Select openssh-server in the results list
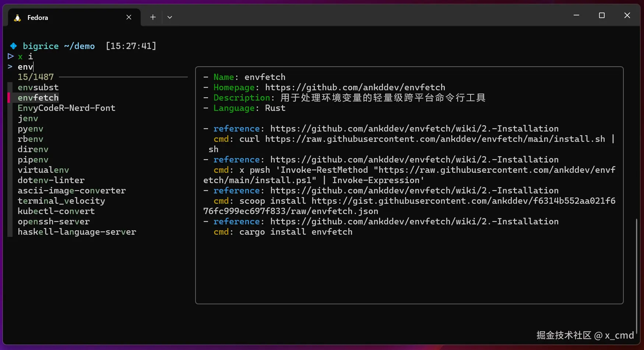 [x=54, y=221]
